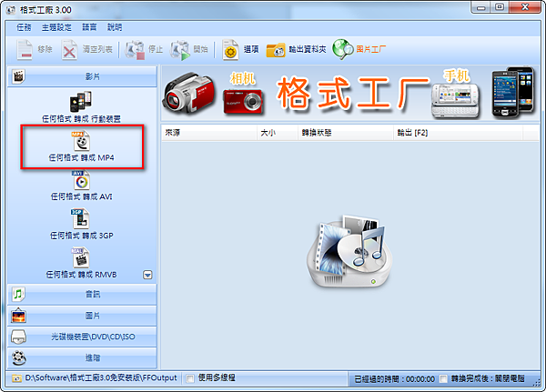This screenshot has height=392, width=546.
Task: Sort by 輸出 [F2] column header
Action: pos(459,133)
